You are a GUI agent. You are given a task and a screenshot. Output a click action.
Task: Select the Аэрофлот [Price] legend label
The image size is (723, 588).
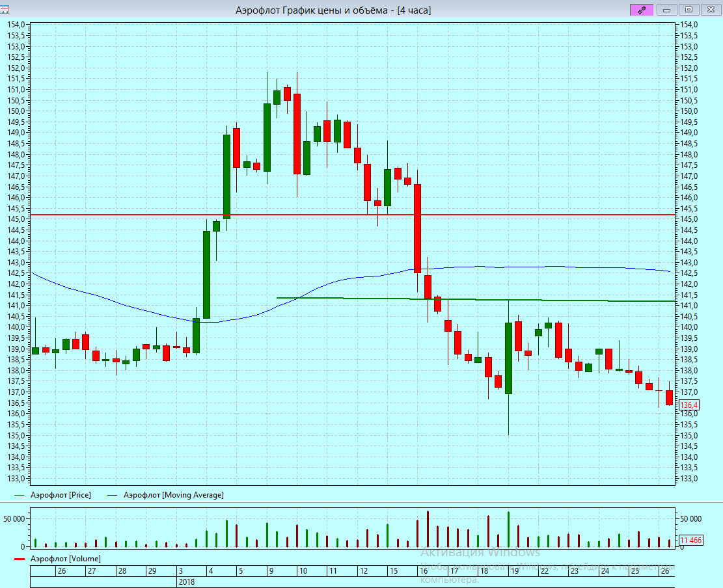tap(61, 495)
